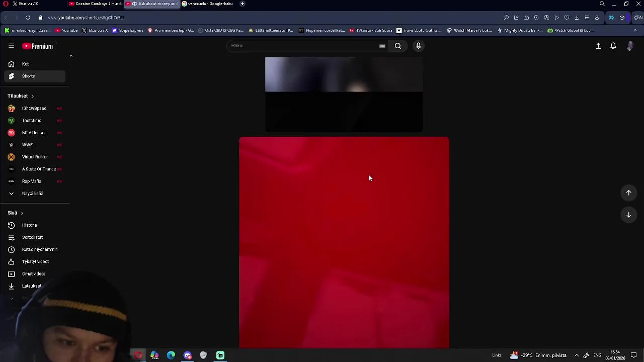Click the heart bookmark icon in toolbar
The width and height of the screenshot is (644, 362).
[567, 18]
